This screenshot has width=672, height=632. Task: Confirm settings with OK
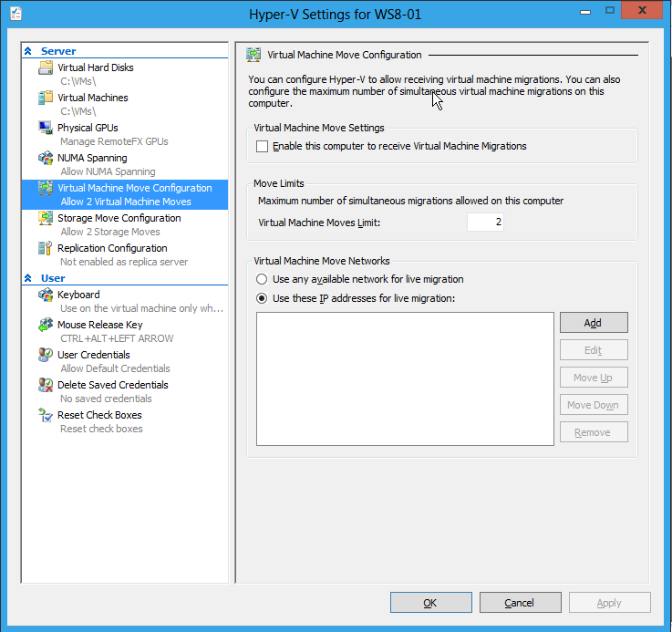point(430,603)
